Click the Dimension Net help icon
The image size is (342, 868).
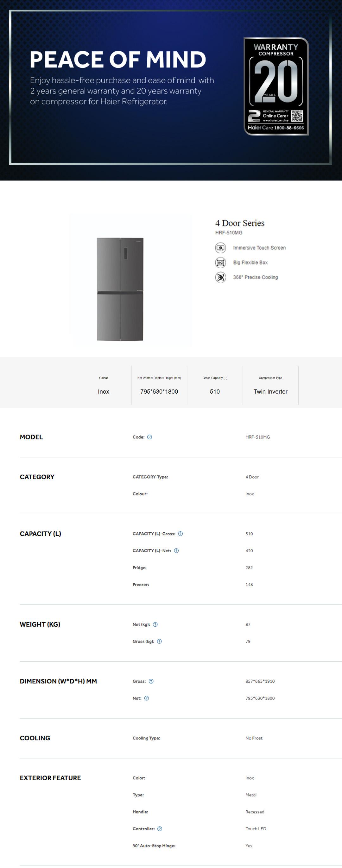coord(147,698)
